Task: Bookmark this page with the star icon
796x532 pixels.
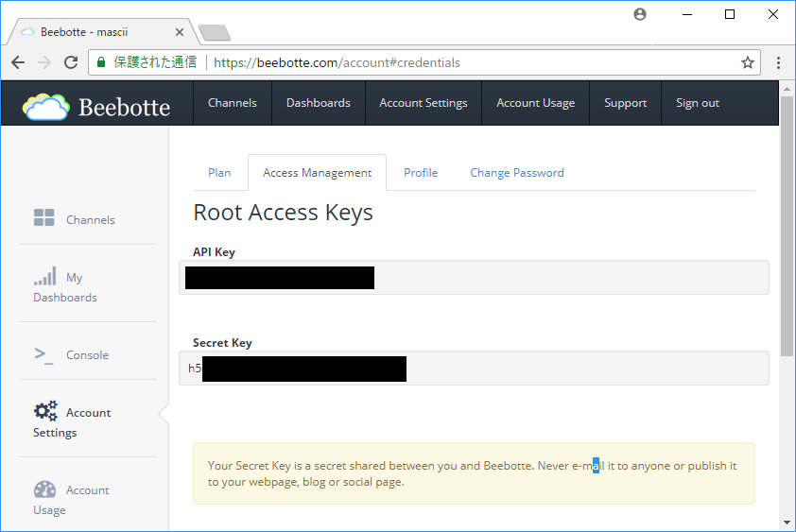Action: tap(747, 62)
